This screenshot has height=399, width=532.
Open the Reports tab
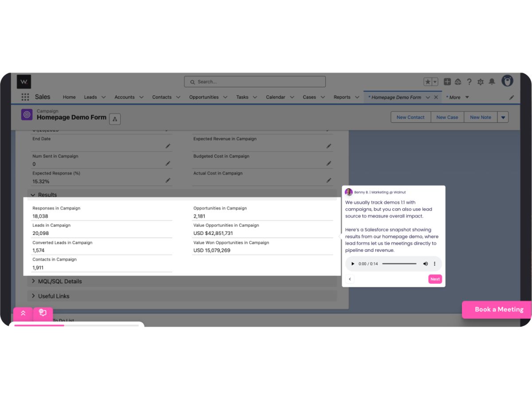(x=342, y=97)
